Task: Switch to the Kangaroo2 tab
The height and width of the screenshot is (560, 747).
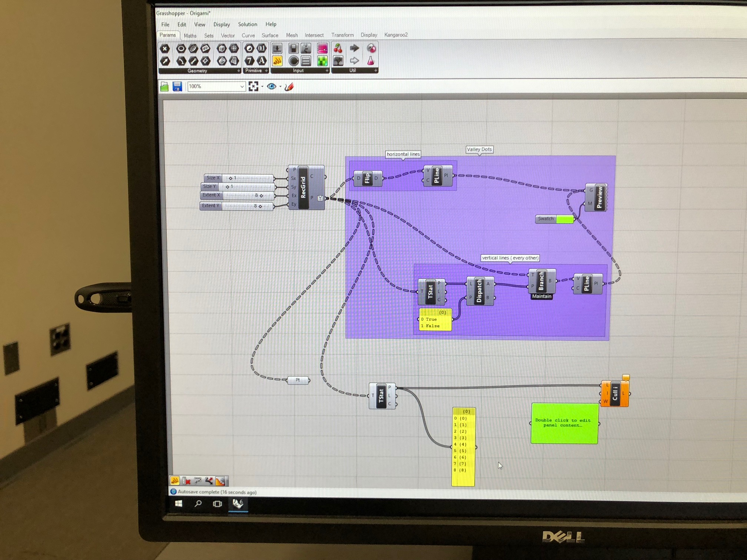Action: click(x=396, y=35)
